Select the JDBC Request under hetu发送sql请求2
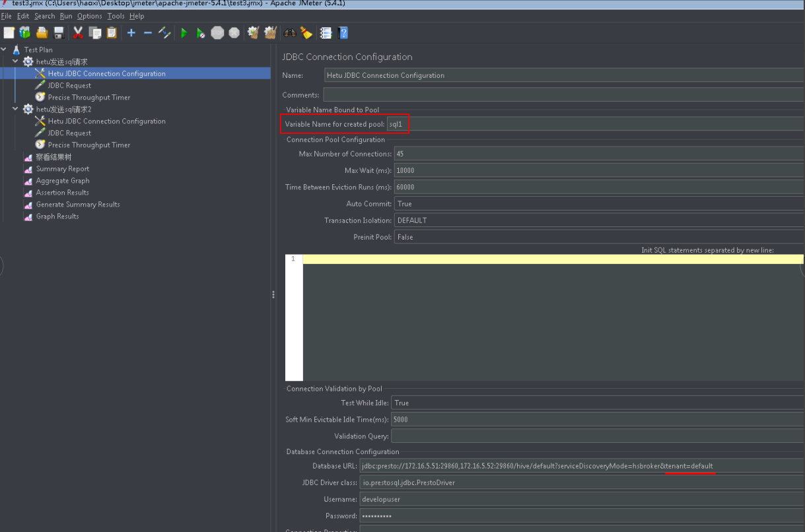This screenshot has height=532, width=805. click(x=69, y=133)
